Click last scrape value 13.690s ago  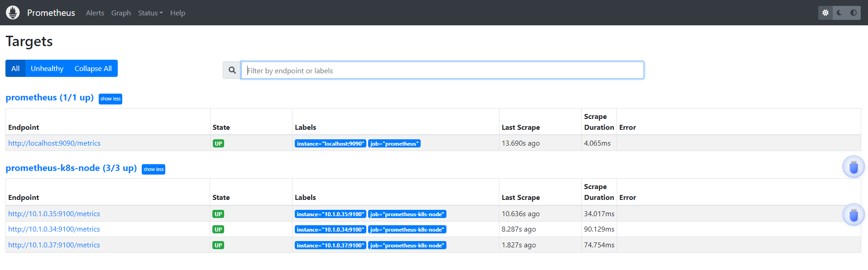(x=521, y=143)
